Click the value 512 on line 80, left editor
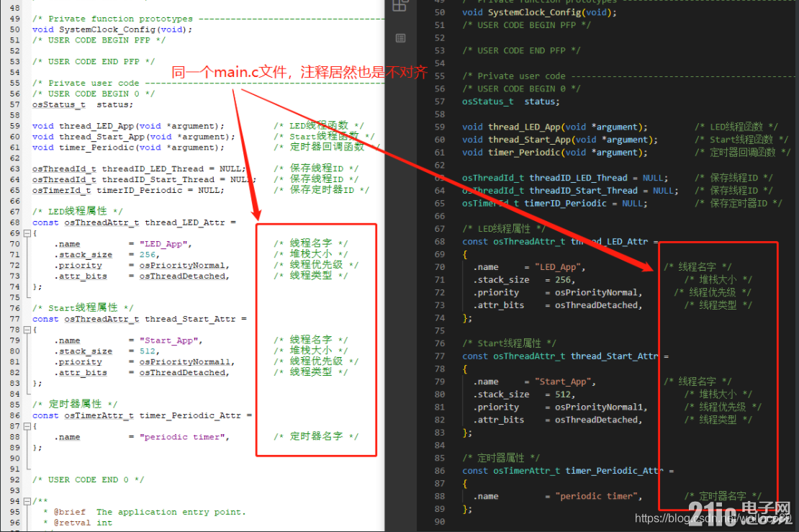Screen dimensions: 799x532 click(148, 351)
